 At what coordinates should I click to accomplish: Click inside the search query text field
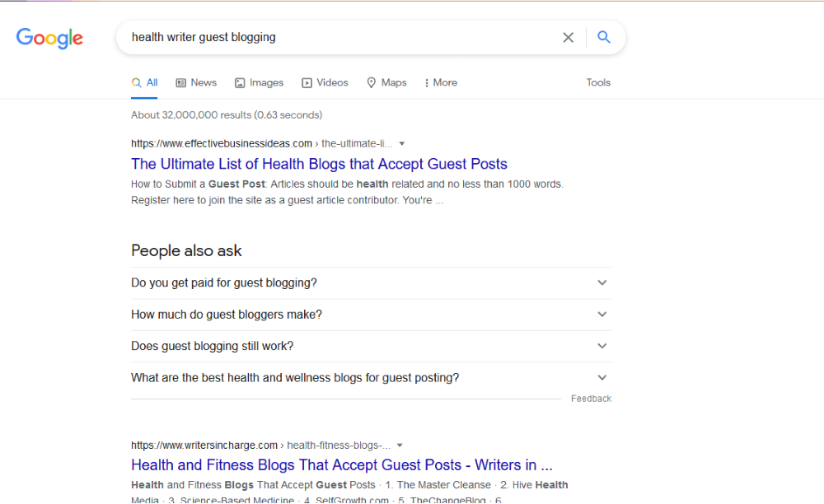click(x=342, y=37)
